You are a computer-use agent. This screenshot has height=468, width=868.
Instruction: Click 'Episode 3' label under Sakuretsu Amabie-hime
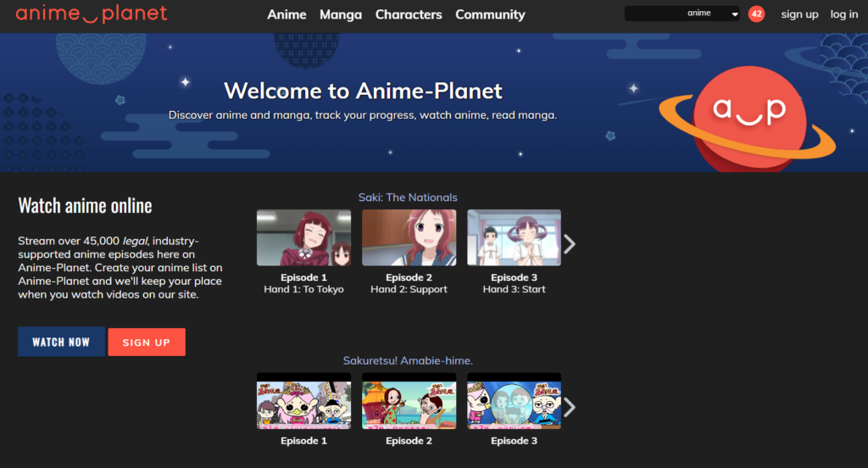click(515, 441)
